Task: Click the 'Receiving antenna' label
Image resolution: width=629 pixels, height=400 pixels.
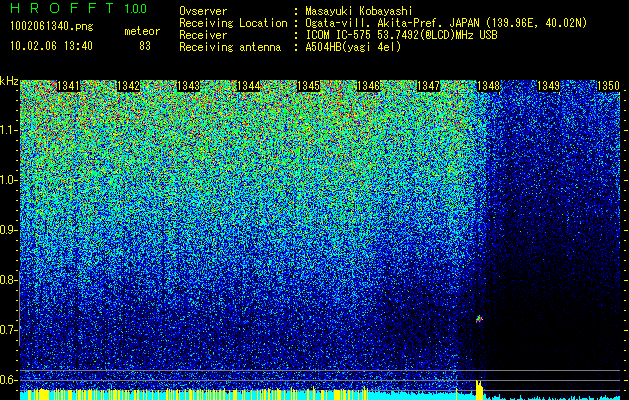Action: pyautogui.click(x=230, y=47)
